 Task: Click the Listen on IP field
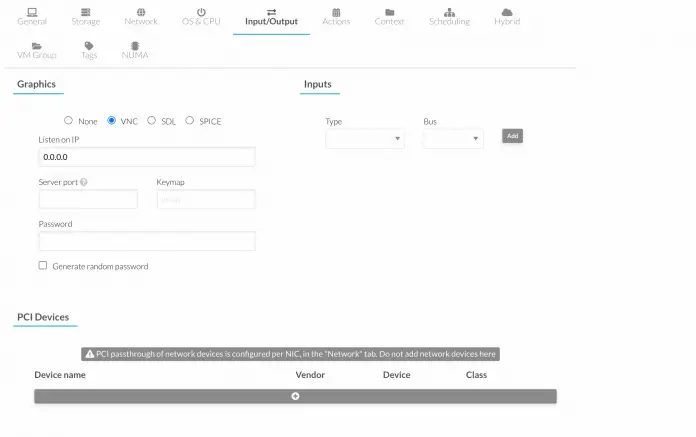(147, 157)
